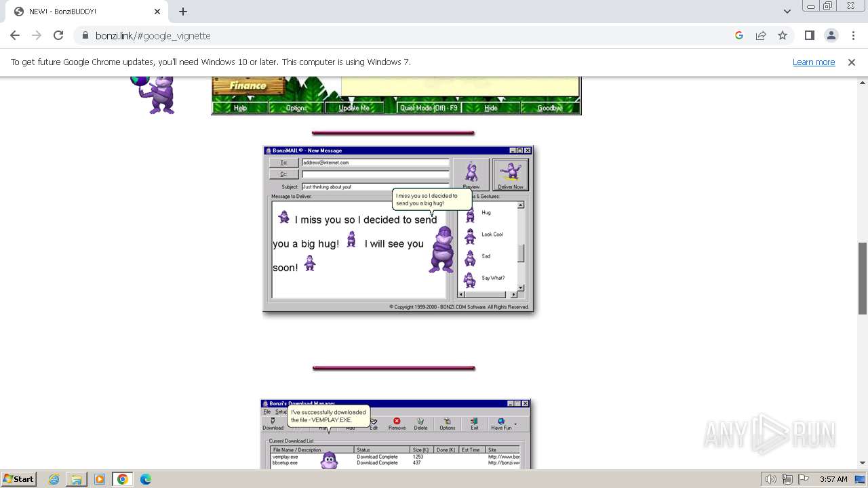Open Windows Media Player on taskbar
Image resolution: width=868 pixels, height=488 pixels.
pyautogui.click(x=100, y=479)
